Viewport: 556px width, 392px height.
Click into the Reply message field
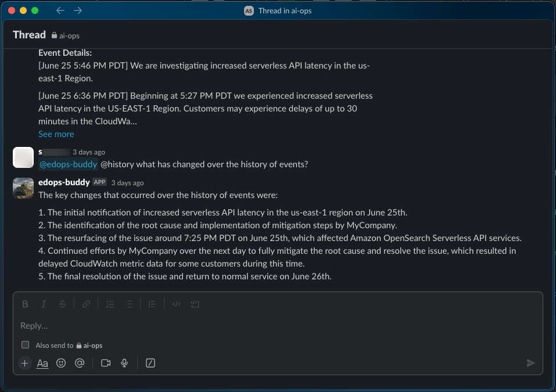pyautogui.click(x=278, y=326)
